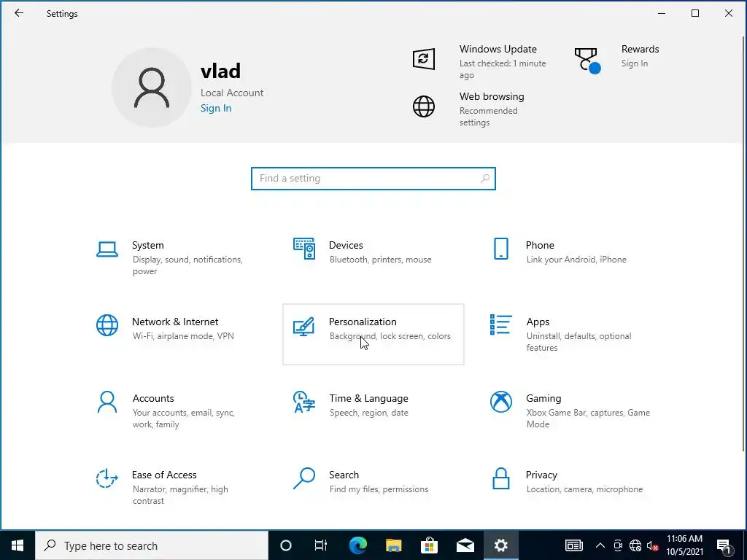
Task: Click the Phone category title
Action: click(x=540, y=245)
